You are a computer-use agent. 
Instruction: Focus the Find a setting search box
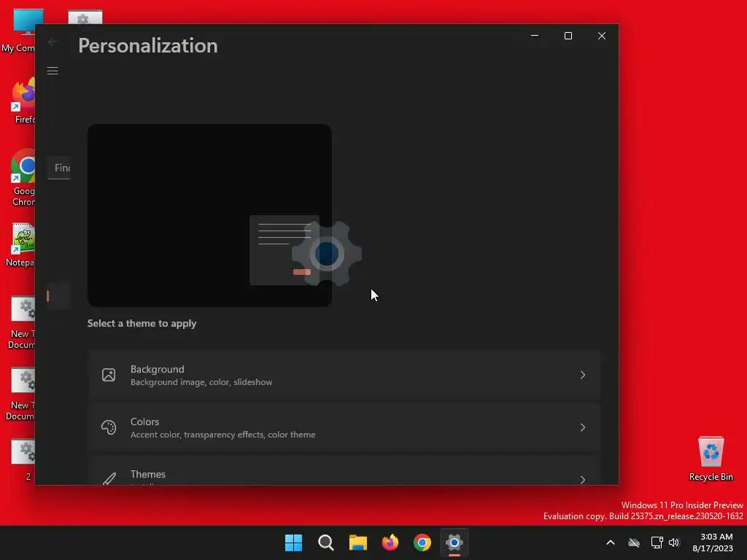[59, 168]
